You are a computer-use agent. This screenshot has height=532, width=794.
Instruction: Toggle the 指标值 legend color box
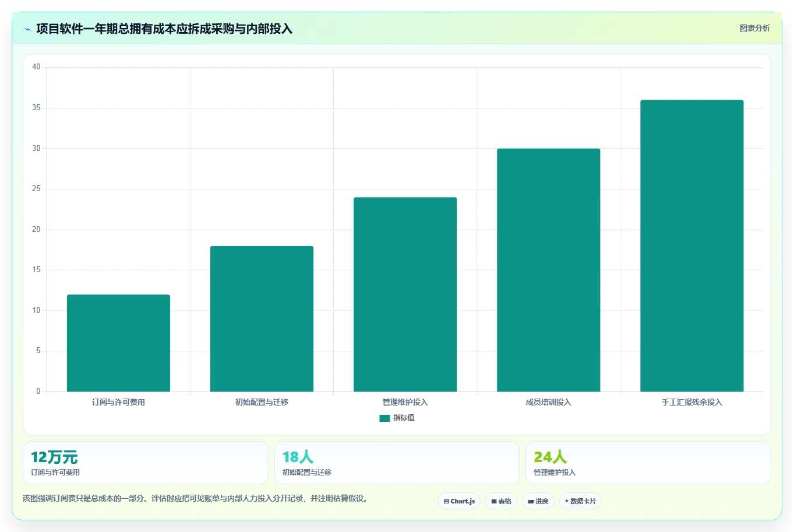tap(384, 418)
